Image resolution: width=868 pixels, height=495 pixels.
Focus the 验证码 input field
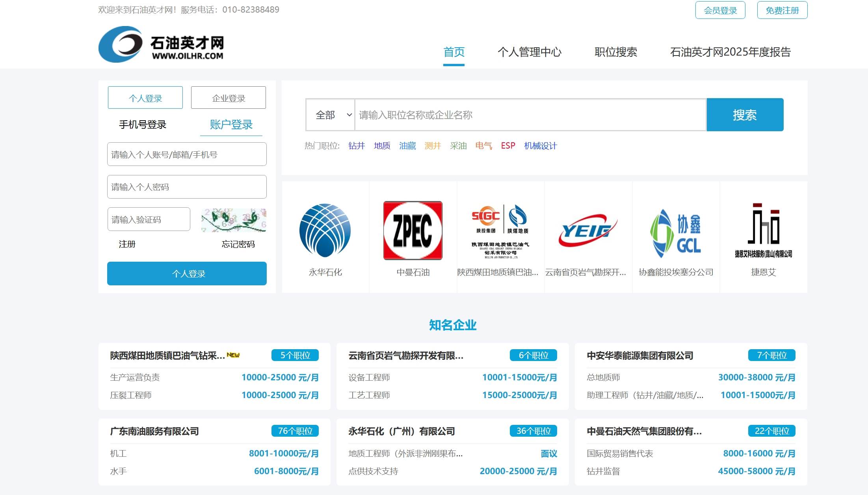[x=149, y=219]
